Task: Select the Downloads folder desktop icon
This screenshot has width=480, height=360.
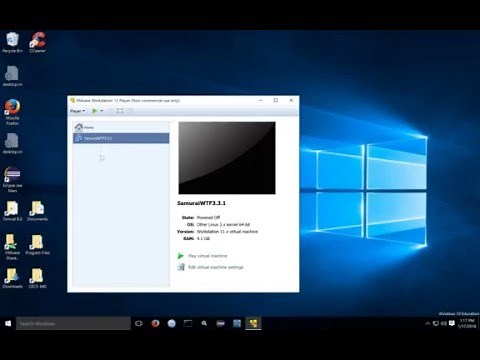Action: pyautogui.click(x=12, y=278)
